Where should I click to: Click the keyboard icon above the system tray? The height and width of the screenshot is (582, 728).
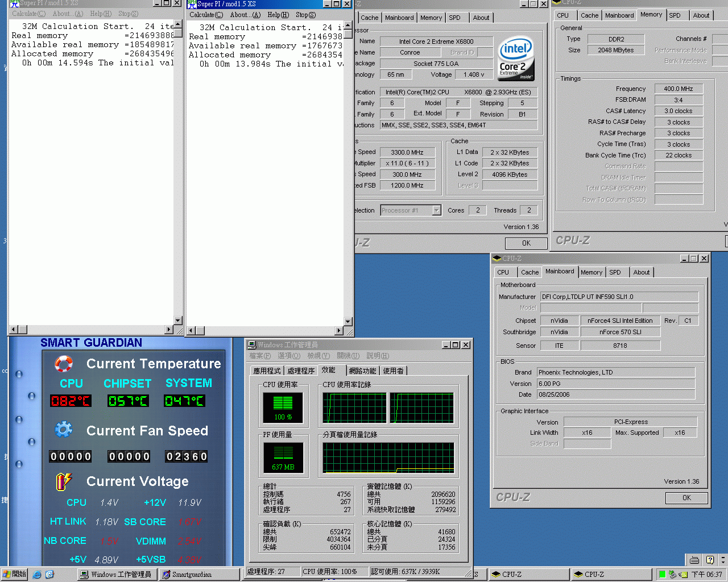click(x=694, y=560)
